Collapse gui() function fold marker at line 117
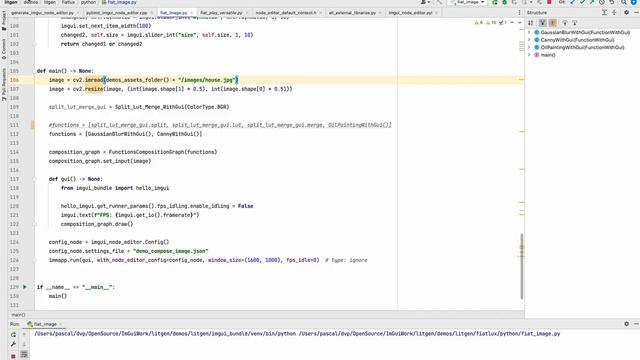Viewport: 640px width, 360px height. coord(34,179)
